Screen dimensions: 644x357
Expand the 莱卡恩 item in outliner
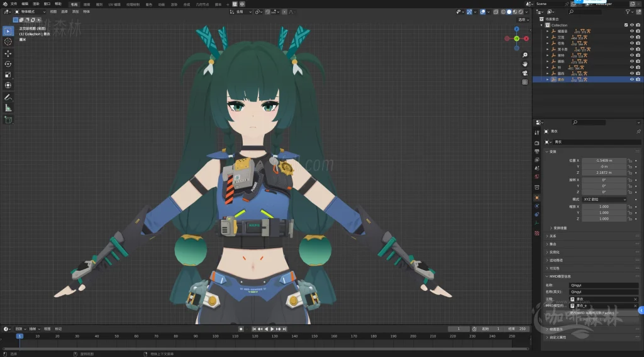(548, 49)
